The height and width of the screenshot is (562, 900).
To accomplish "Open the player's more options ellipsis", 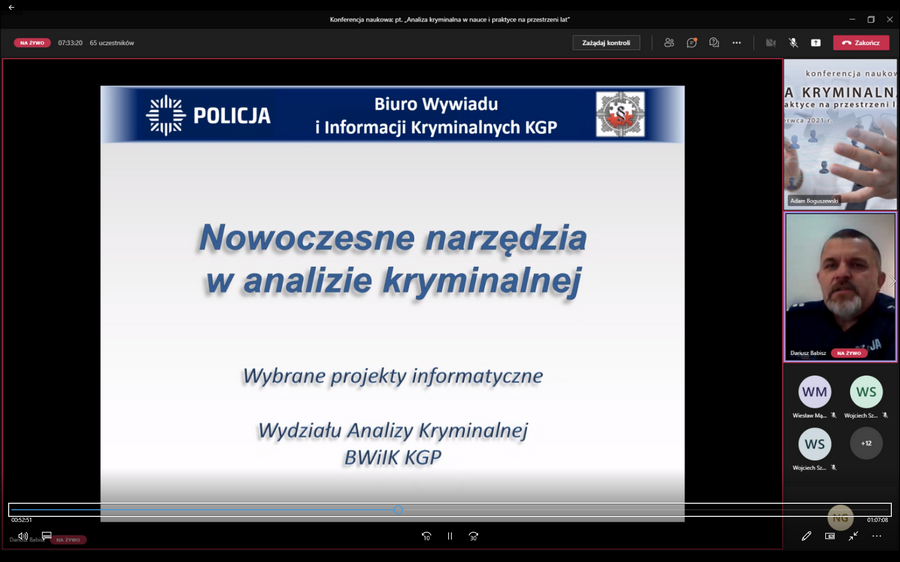I will coord(876,536).
